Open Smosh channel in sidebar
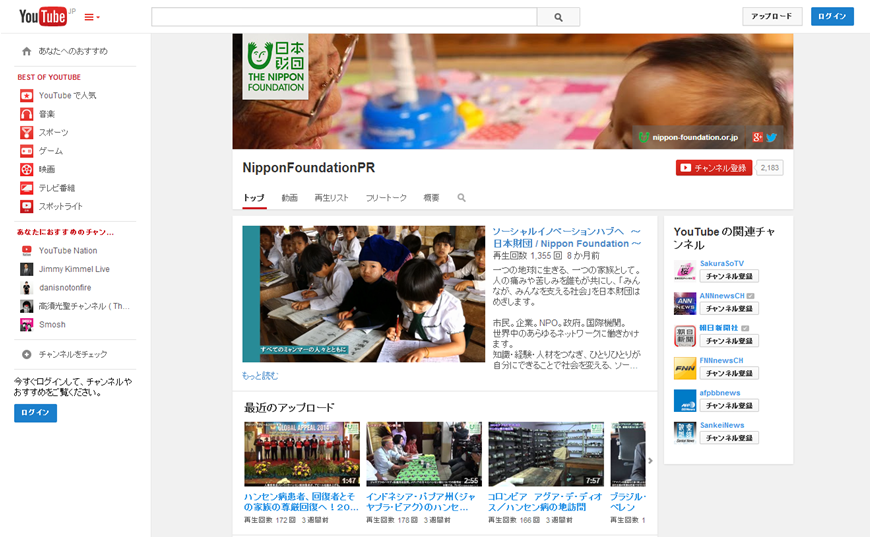The height and width of the screenshot is (538, 871). [x=52, y=324]
